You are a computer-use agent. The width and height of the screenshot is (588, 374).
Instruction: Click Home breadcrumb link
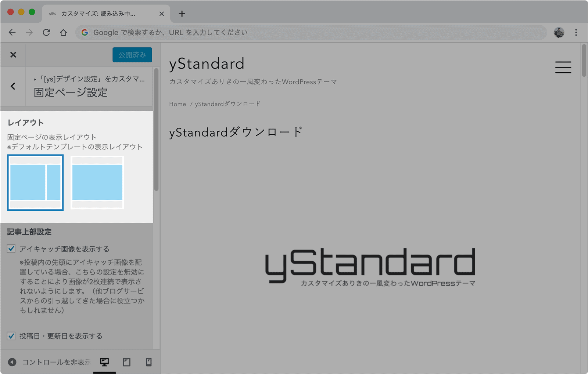click(x=178, y=104)
